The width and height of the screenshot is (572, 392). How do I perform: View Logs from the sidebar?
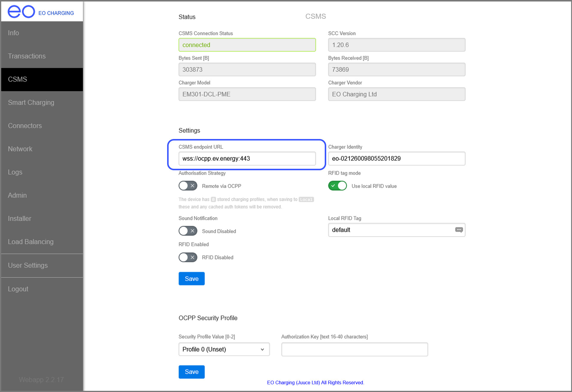[x=42, y=172]
